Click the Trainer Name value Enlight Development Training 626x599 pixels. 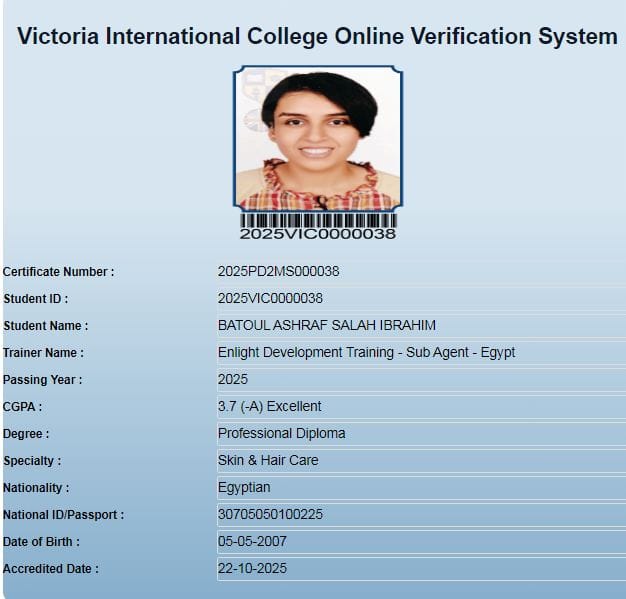click(x=366, y=352)
